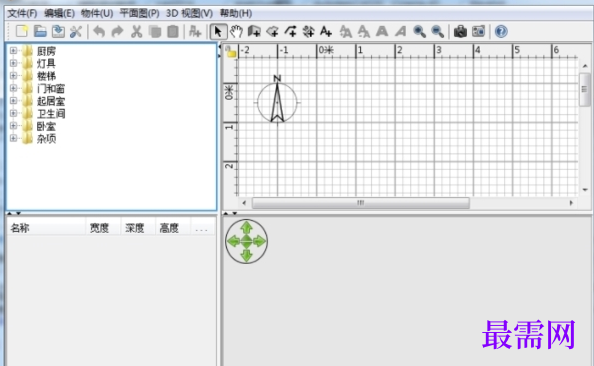The width and height of the screenshot is (594, 366).
Task: Click the Zoom out magnifier icon
Action: 437,31
